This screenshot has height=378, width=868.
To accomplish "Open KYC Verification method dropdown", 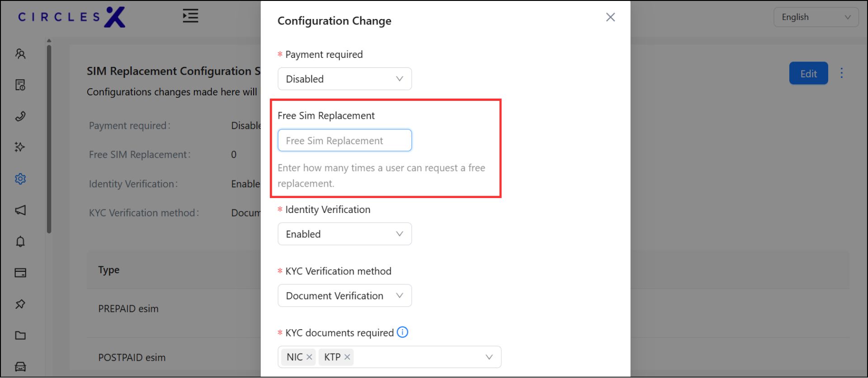I will [344, 296].
